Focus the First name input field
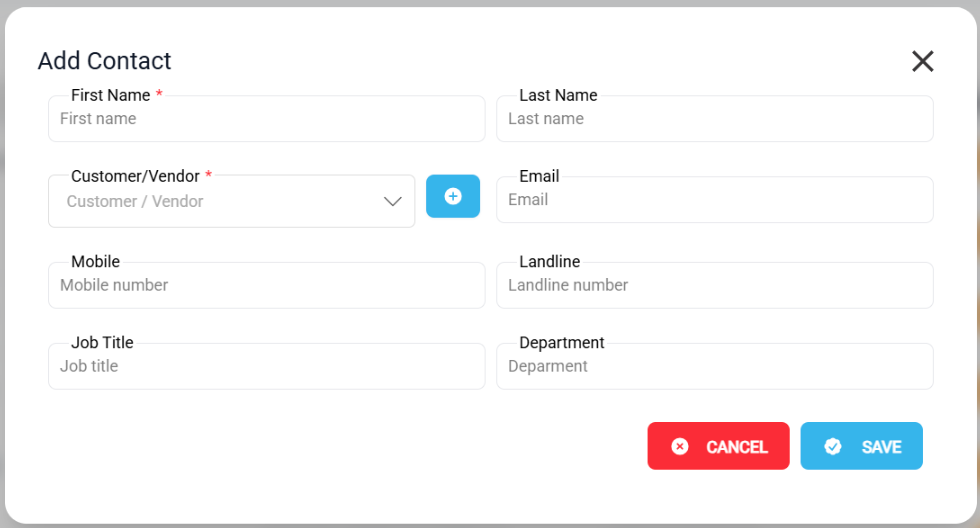This screenshot has width=980, height=528. [266, 119]
